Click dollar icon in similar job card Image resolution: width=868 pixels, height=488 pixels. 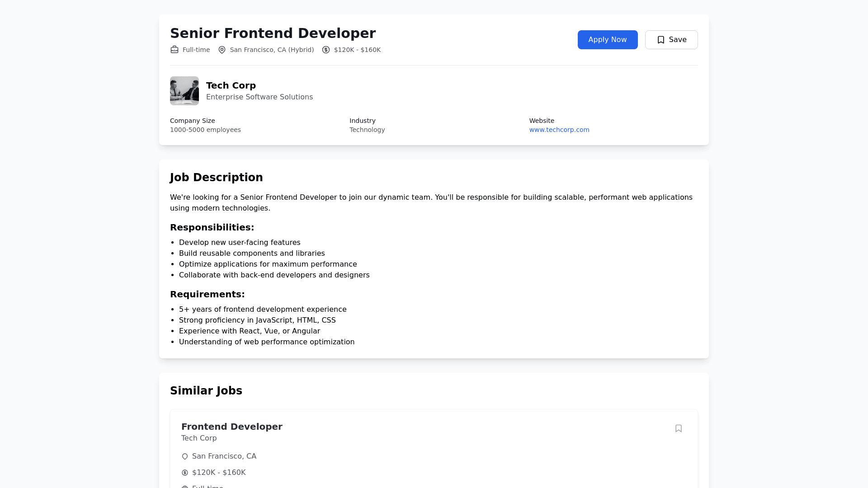(x=185, y=473)
